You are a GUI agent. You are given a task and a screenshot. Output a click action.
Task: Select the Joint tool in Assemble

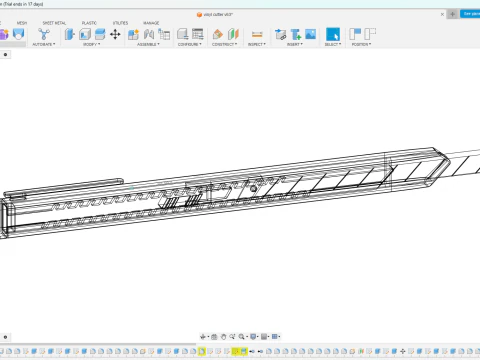(149, 34)
